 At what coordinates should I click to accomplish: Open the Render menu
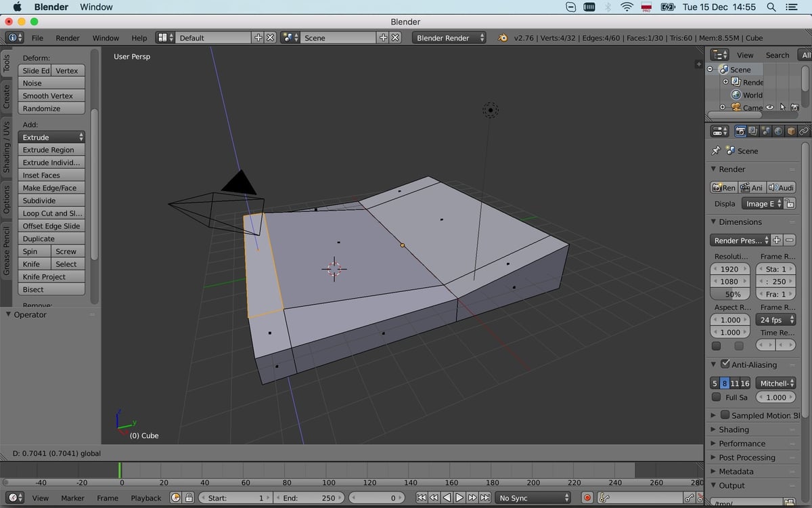pos(67,38)
